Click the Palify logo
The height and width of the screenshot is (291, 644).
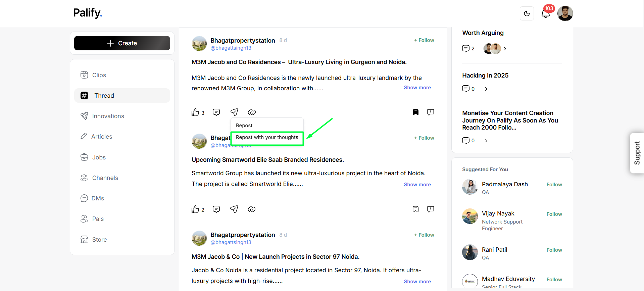88,13
